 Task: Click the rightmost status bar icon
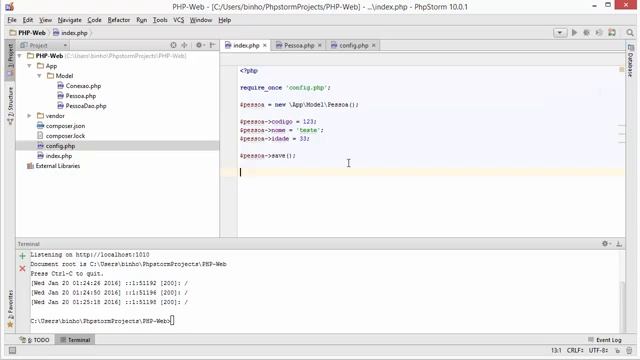[629, 351]
